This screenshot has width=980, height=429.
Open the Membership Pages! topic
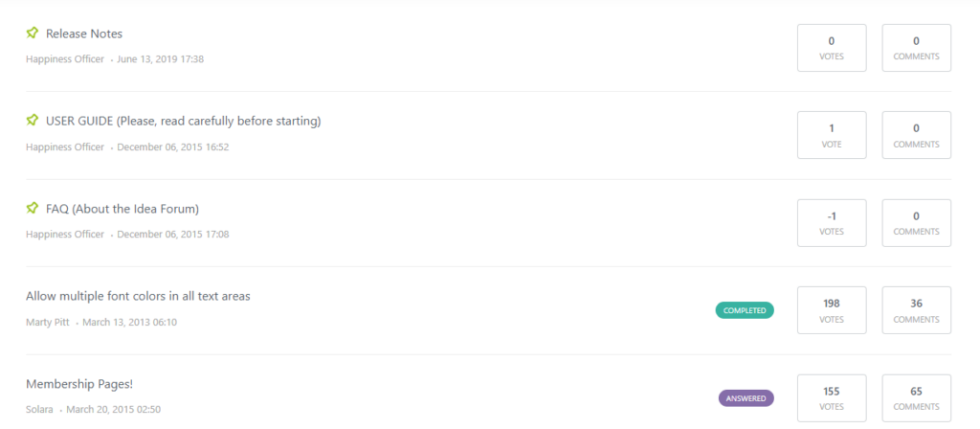(x=79, y=384)
